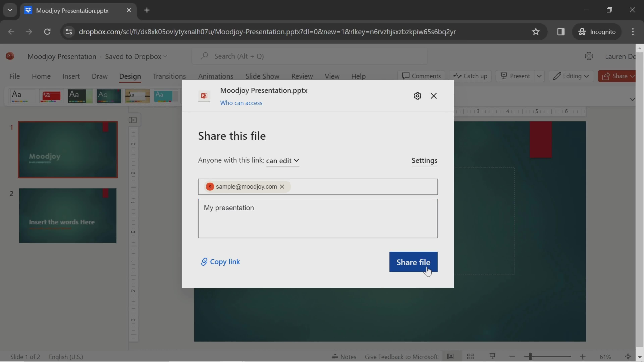The width and height of the screenshot is (644, 362).
Task: Open the Present button dropdown arrow
Action: point(540,76)
